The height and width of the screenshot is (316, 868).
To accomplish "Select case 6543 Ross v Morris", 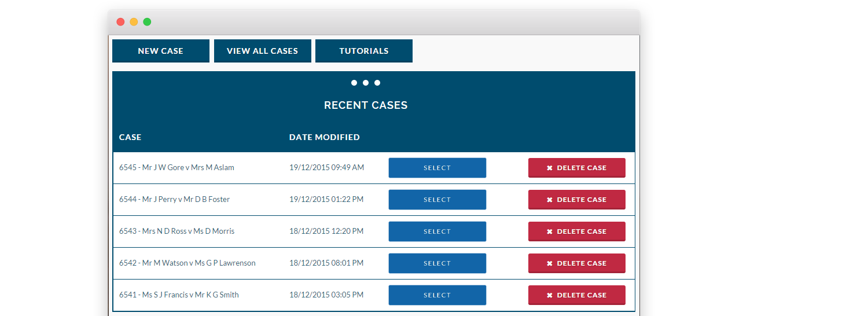I will 437,232.
